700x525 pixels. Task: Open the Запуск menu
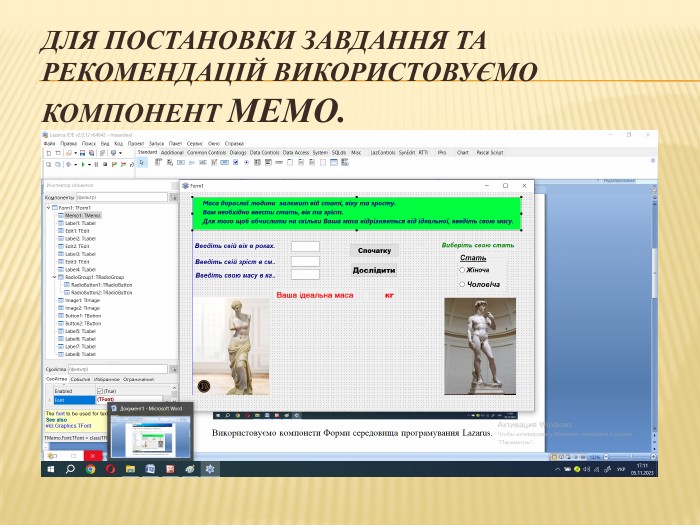coord(156,144)
